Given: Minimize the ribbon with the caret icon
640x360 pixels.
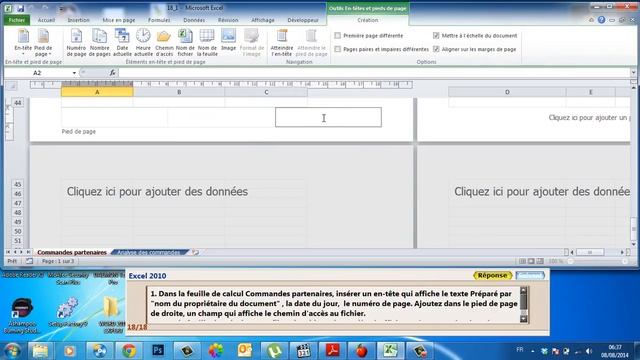Looking at the screenshot, I should click(x=591, y=20).
